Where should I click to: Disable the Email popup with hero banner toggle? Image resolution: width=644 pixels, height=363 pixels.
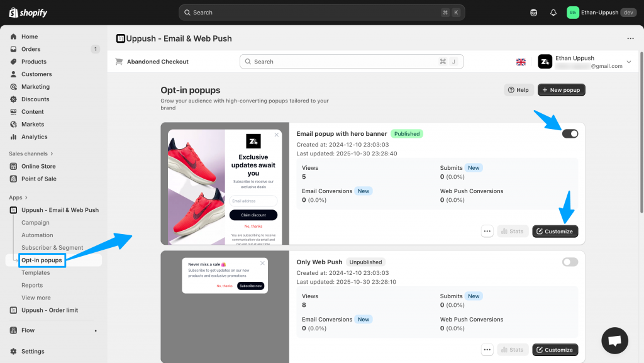(570, 133)
